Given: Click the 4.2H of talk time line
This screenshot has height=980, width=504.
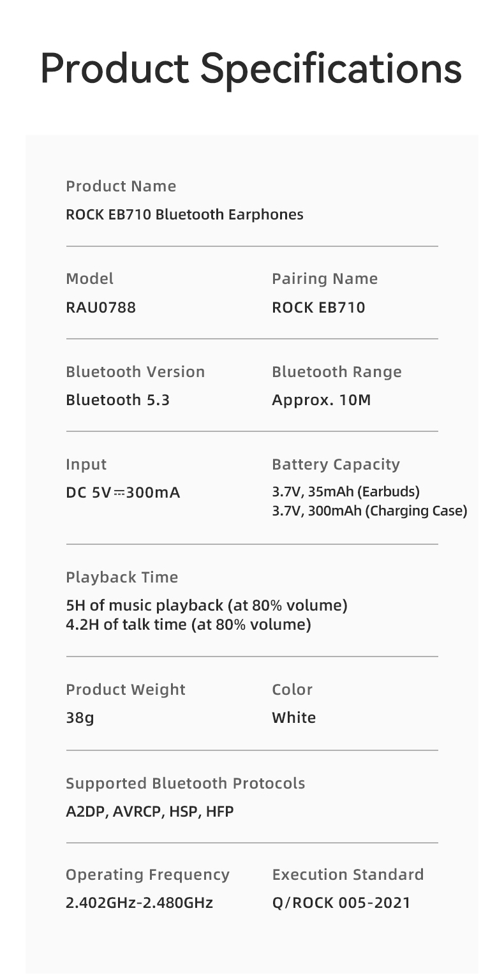Looking at the screenshot, I should click(x=189, y=624).
